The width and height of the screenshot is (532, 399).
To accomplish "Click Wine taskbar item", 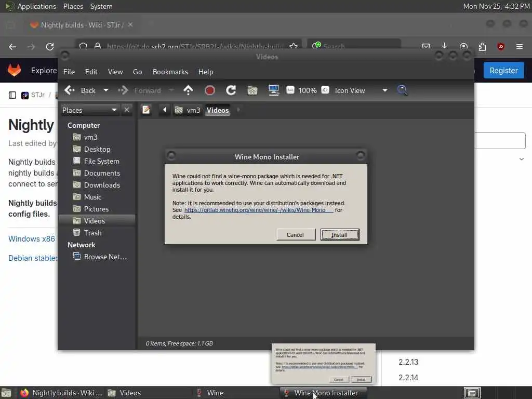I will point(235,393).
